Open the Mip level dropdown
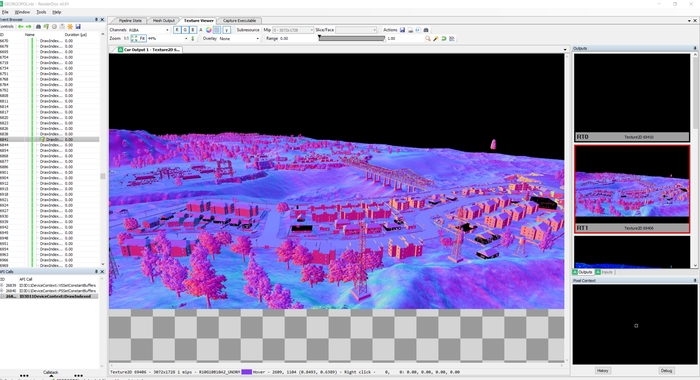This screenshot has height=380, width=700. point(293,30)
